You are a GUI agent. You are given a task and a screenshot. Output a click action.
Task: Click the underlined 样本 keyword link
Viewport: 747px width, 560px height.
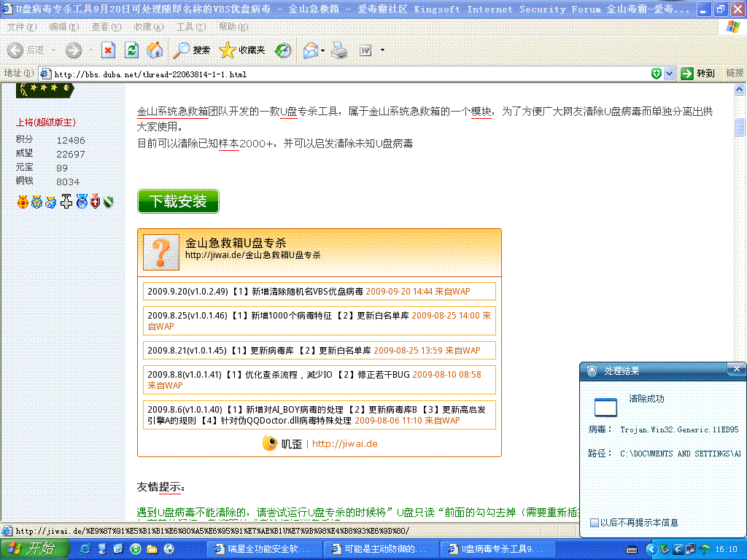tap(228, 144)
